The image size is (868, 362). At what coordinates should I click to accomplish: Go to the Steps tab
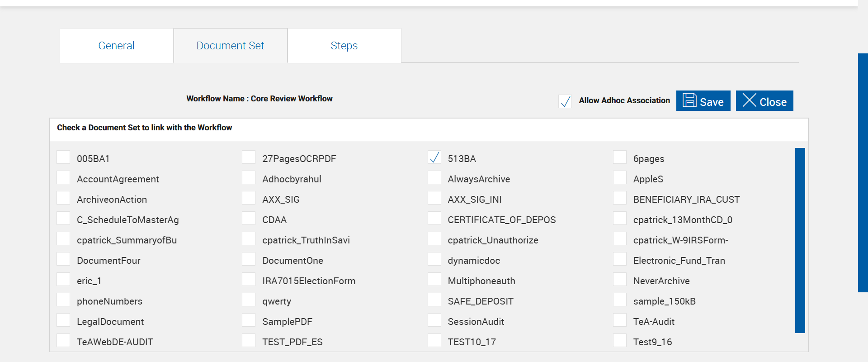(x=344, y=46)
